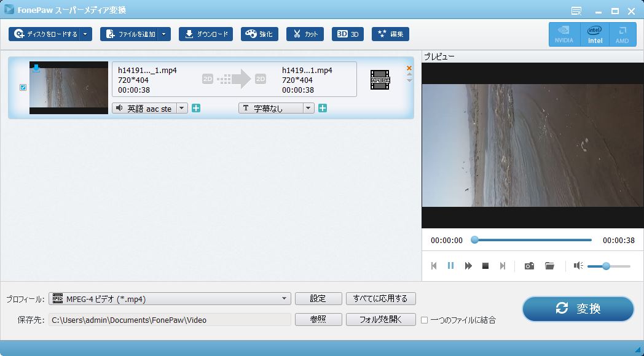
Task: Adjust the volume slider
Action: [609, 266]
